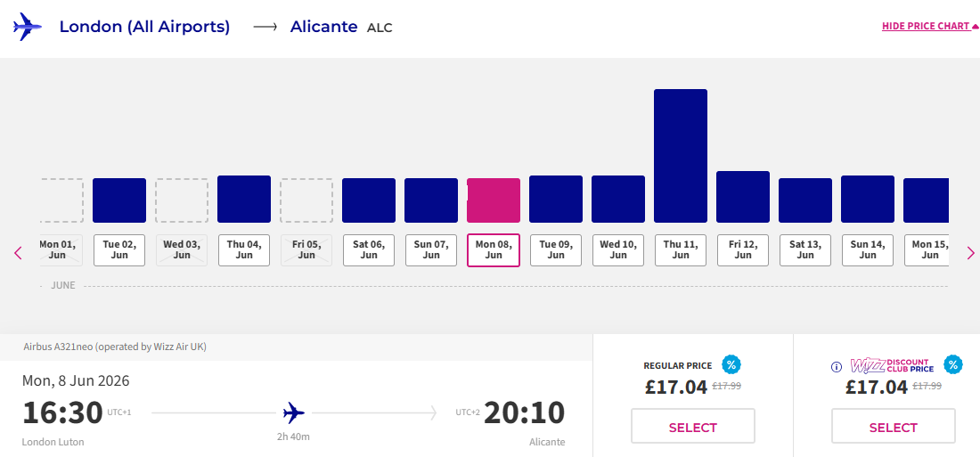The height and width of the screenshot is (457, 980).
Task: Click the airplane logo beside London
Action: pyautogui.click(x=28, y=27)
